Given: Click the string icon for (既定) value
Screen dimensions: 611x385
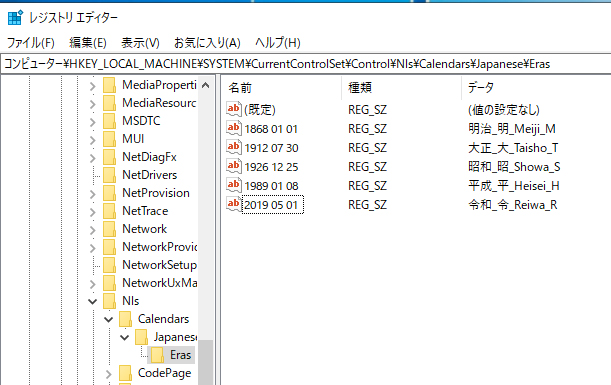Looking at the screenshot, I should click(234, 109).
